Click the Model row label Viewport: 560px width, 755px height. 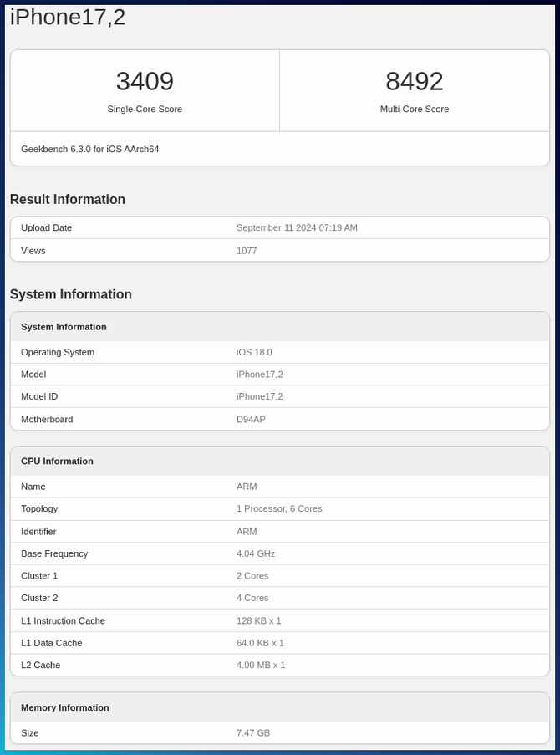click(x=33, y=375)
